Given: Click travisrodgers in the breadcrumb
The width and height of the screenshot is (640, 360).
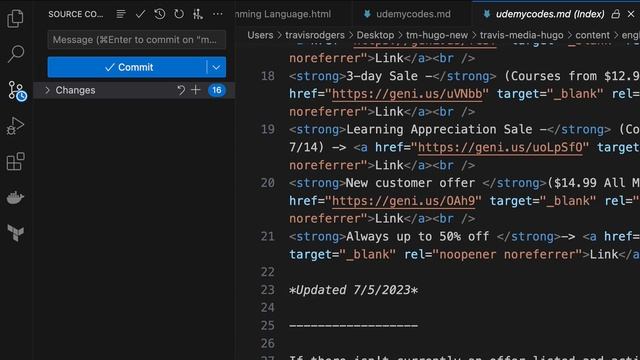Looking at the screenshot, I should pyautogui.click(x=315, y=35).
